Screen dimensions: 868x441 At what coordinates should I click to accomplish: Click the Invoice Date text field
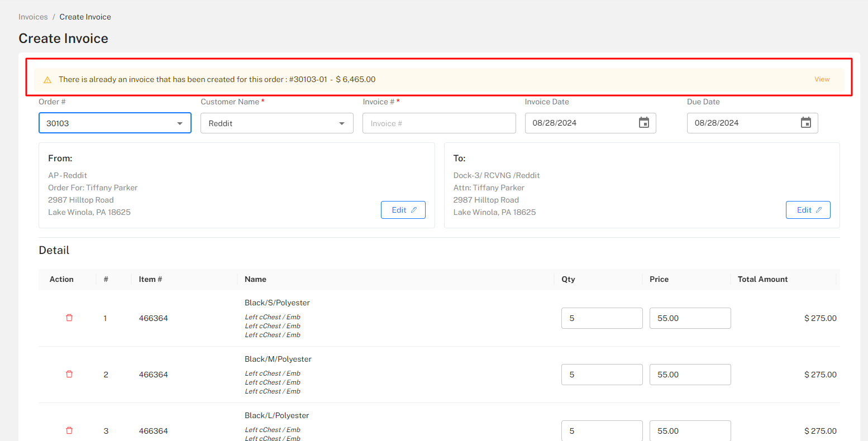(x=578, y=123)
